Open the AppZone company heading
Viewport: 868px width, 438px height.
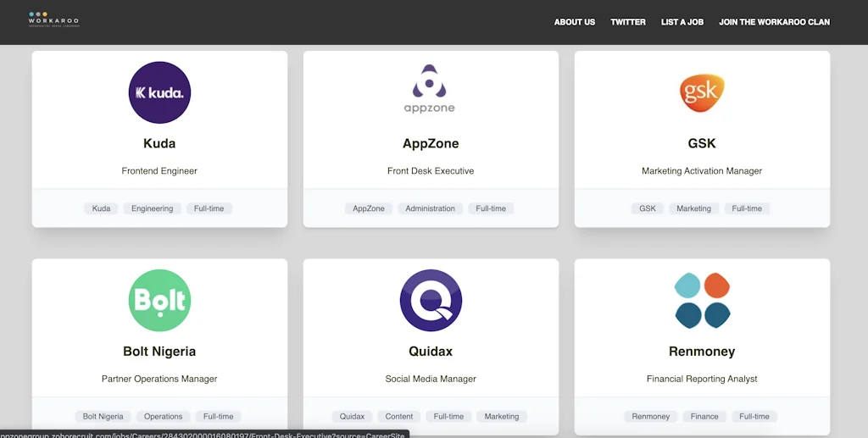(431, 143)
